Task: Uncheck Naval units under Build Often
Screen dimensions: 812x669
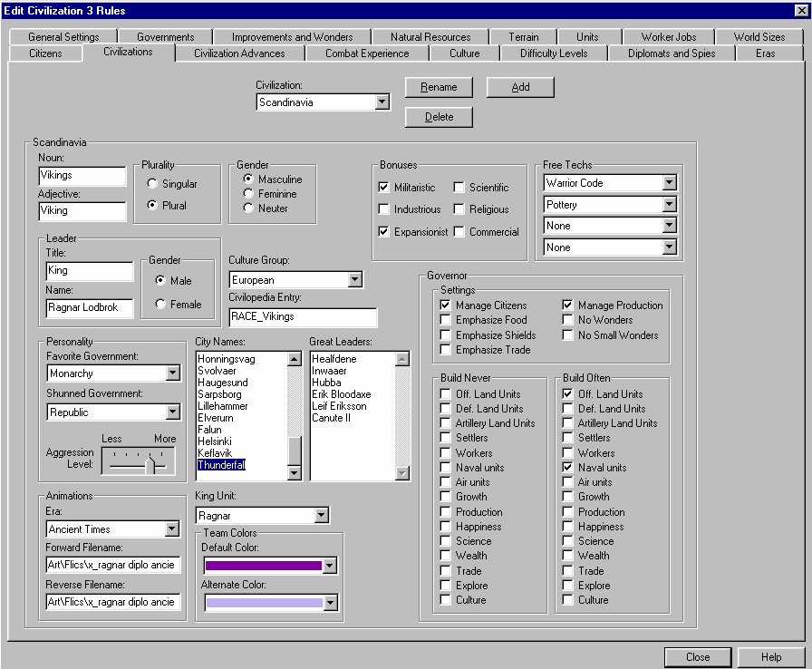Action: point(567,467)
